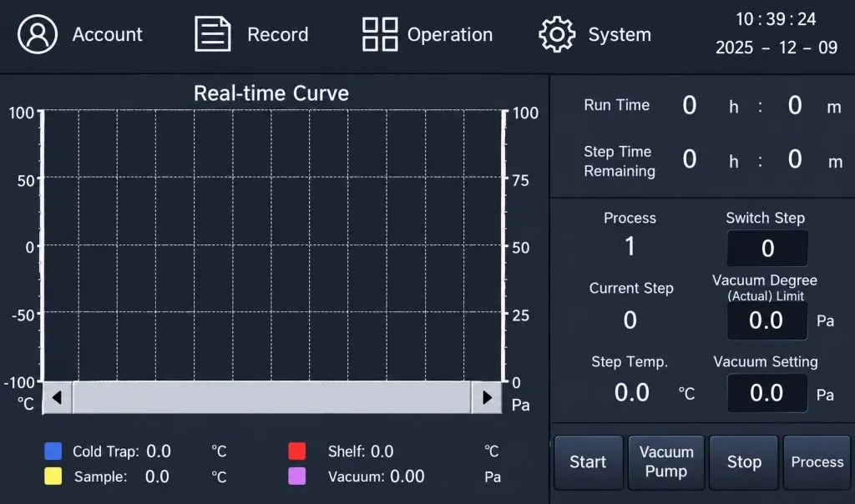Click the Switch Step label
Viewport: 855px width, 504px height.
[765, 218]
